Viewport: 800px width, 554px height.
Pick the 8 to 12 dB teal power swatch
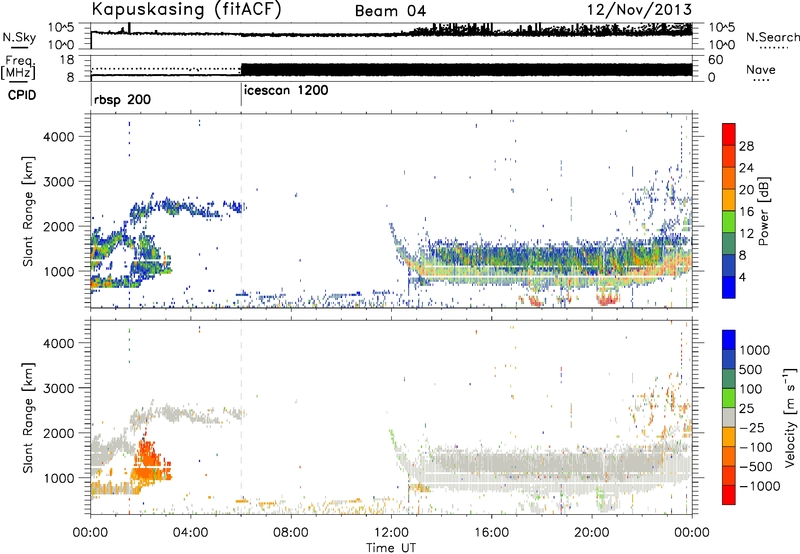coord(729,244)
